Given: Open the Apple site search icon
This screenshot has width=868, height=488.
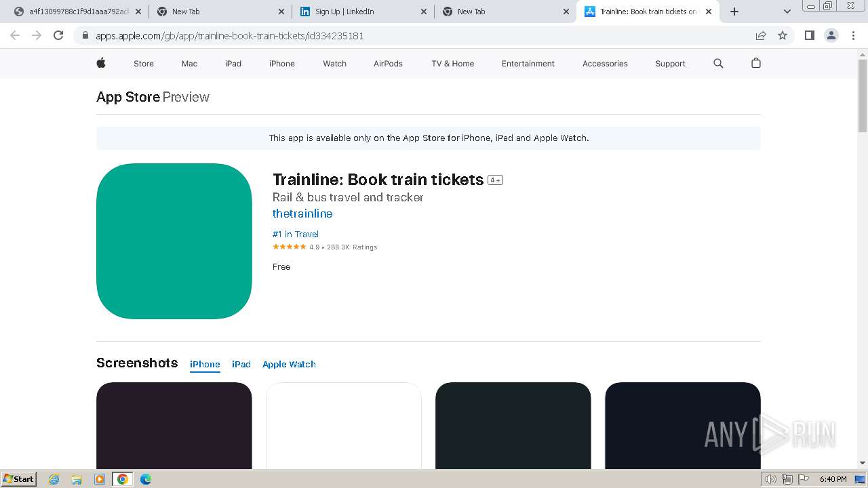Looking at the screenshot, I should click(x=718, y=63).
